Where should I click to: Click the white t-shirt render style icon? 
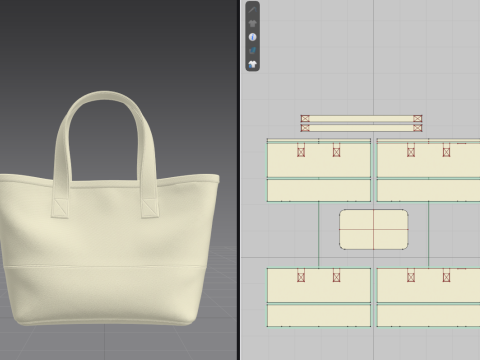click(x=253, y=64)
